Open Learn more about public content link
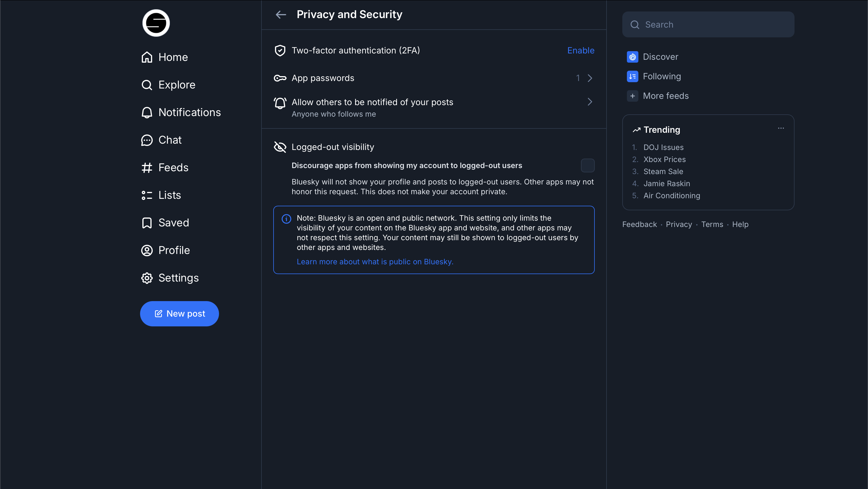This screenshot has width=868, height=489. point(375,262)
